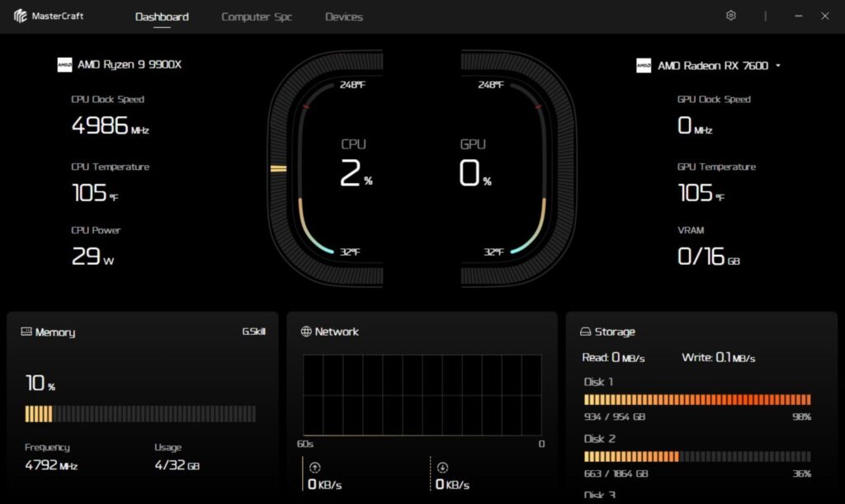Click the 663 / 1864 GB capacity text
845x504 pixels.
(616, 473)
